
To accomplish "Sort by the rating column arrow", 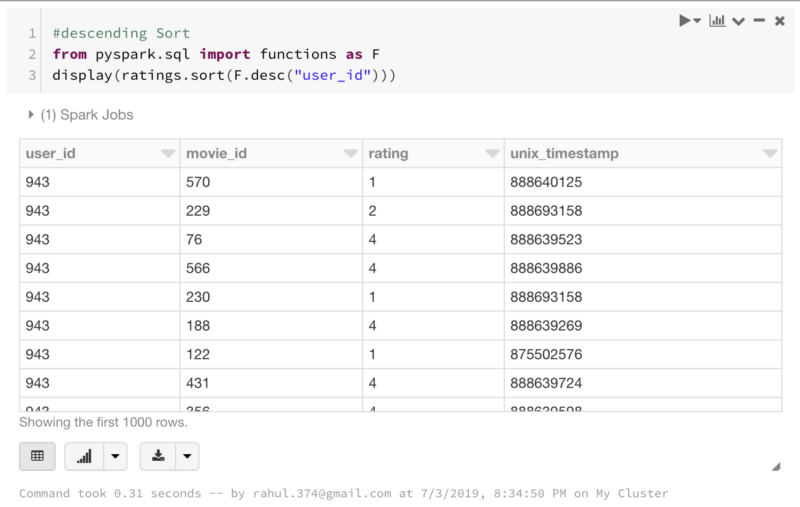I will tap(492, 154).
